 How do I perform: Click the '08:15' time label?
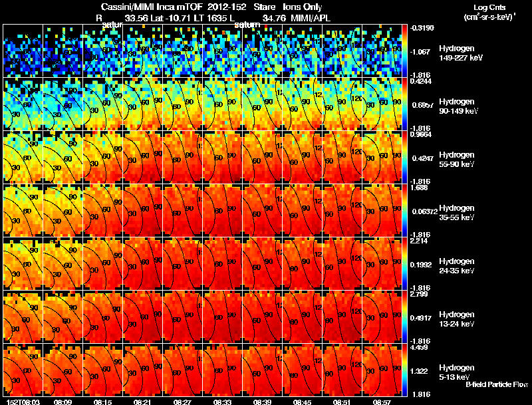(102, 402)
